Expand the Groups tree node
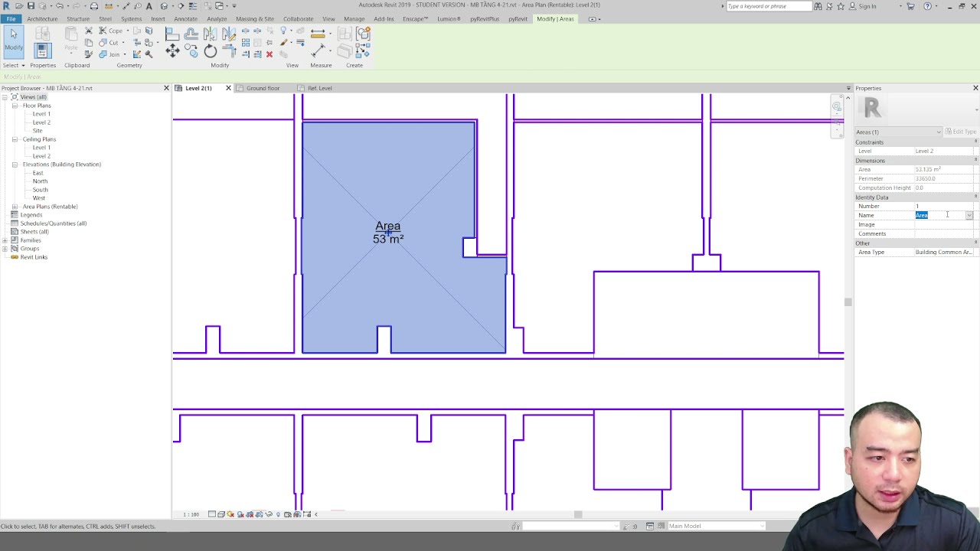The image size is (980, 551). tap(5, 249)
